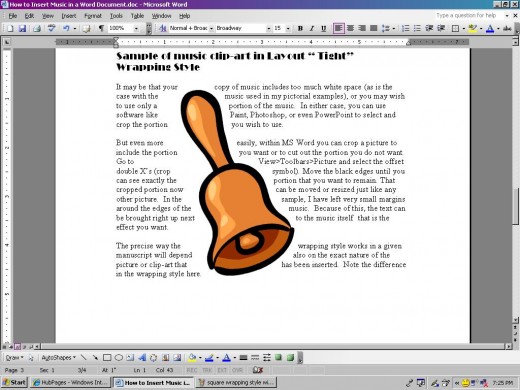Open the AutoShapes menu button

point(58,358)
